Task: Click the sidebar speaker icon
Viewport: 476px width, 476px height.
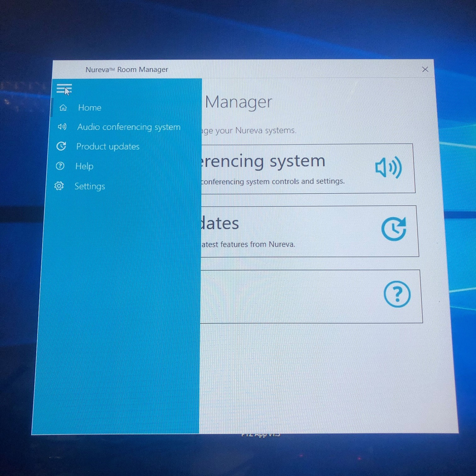Action: [x=62, y=127]
